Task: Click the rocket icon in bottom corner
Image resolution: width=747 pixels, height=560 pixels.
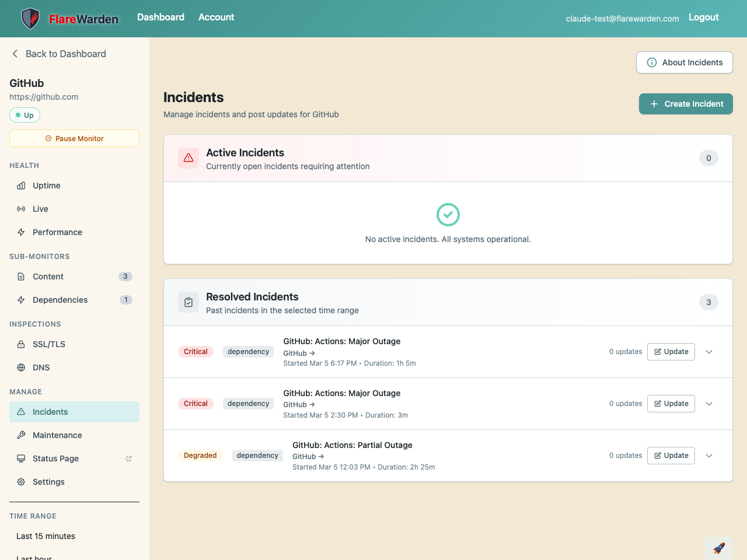Action: [x=718, y=548]
